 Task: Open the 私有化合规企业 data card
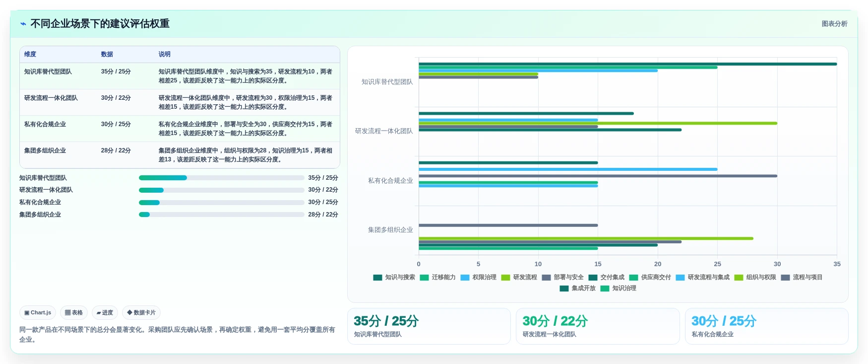[766, 326]
